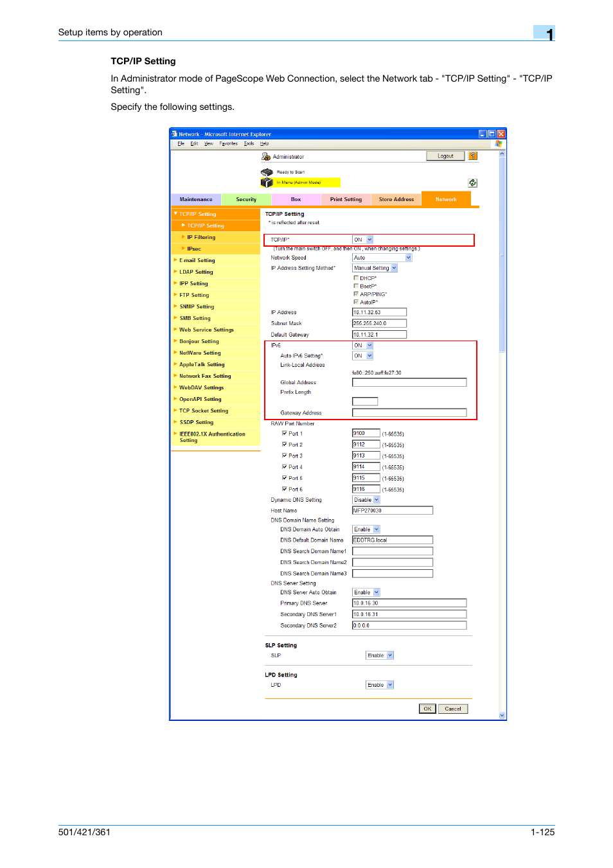The width and height of the screenshot is (613, 868).
Task: Toggle the AutoIP checkbox
Action: point(356,302)
